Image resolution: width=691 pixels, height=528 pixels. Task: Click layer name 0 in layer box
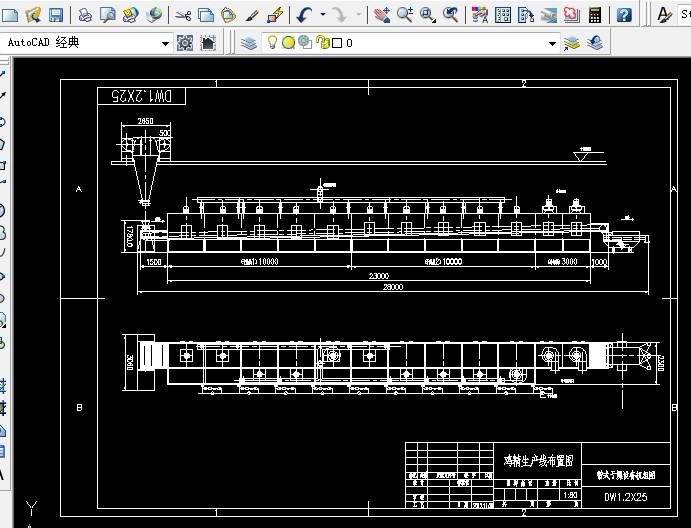(x=349, y=43)
